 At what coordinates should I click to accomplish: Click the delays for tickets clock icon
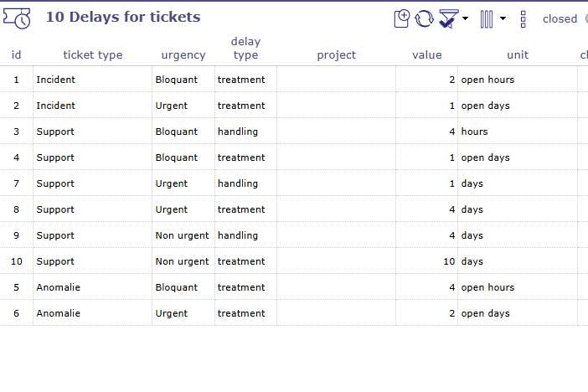pos(17,18)
